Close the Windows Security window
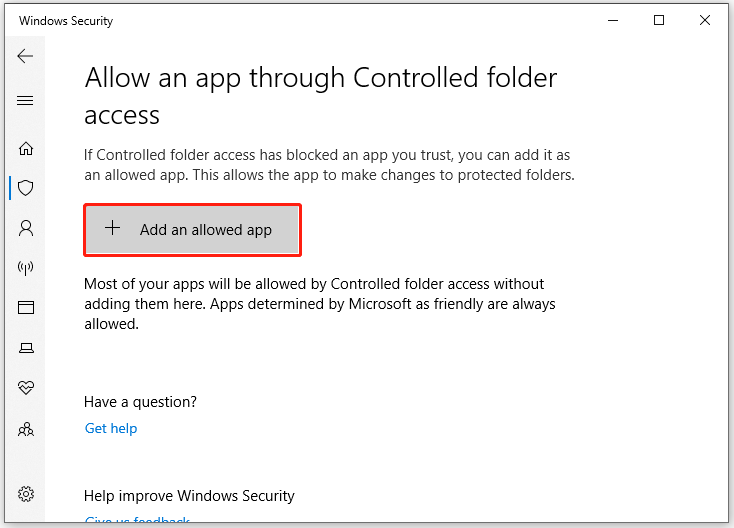734x528 pixels. 705,20
